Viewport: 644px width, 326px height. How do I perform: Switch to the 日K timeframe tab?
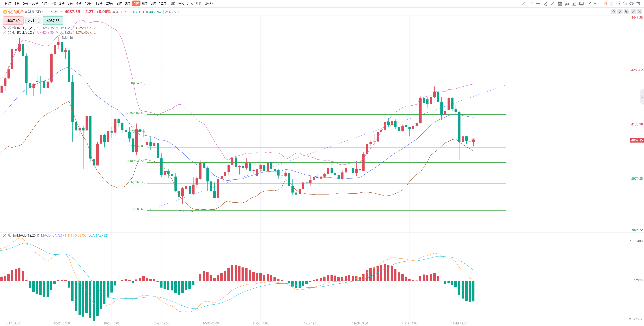click(x=53, y=3)
